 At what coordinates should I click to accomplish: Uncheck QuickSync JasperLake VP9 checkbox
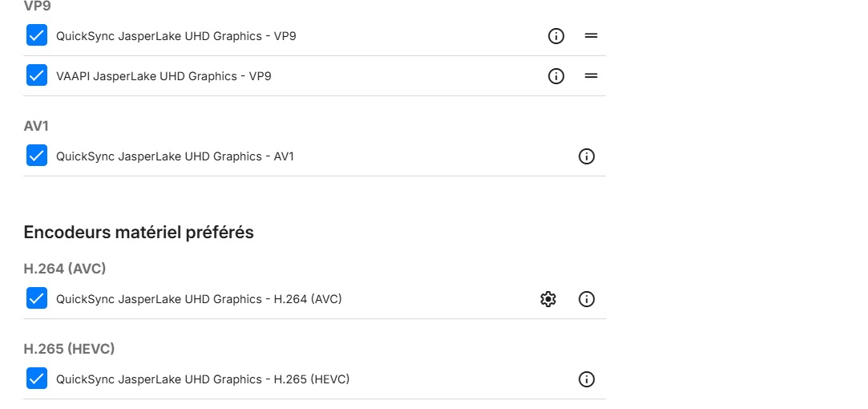tap(37, 35)
